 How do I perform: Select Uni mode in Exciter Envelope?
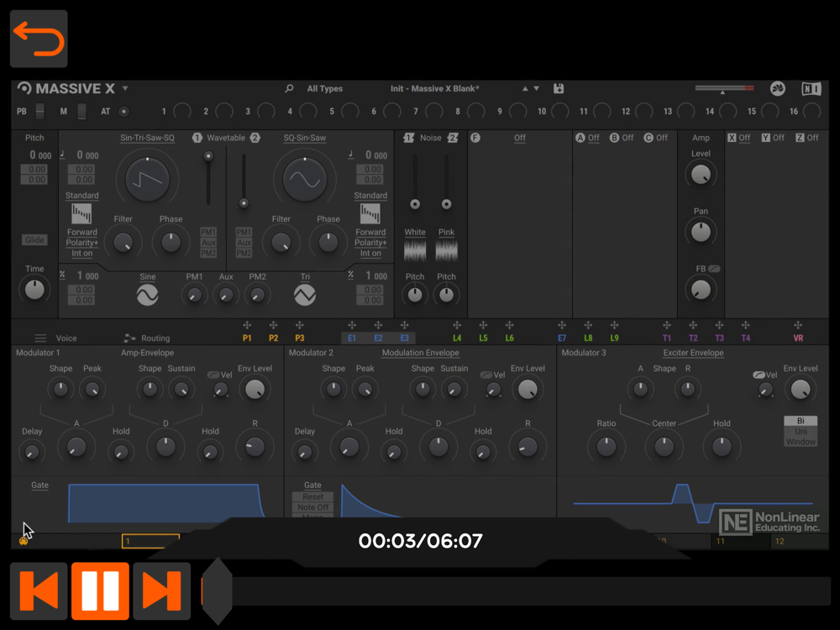(801, 431)
